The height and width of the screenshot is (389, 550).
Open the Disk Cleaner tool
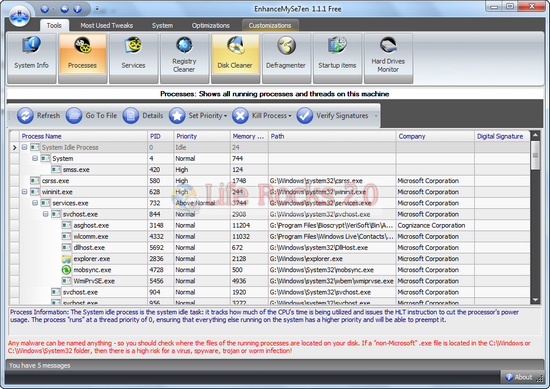(235, 58)
